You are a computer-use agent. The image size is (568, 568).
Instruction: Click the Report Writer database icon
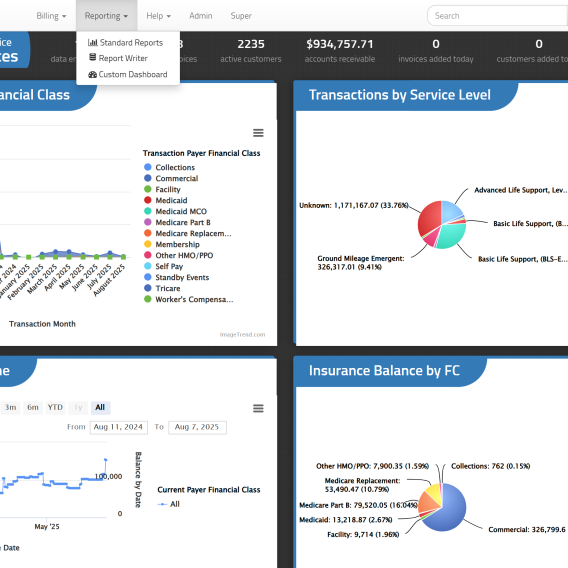point(93,58)
